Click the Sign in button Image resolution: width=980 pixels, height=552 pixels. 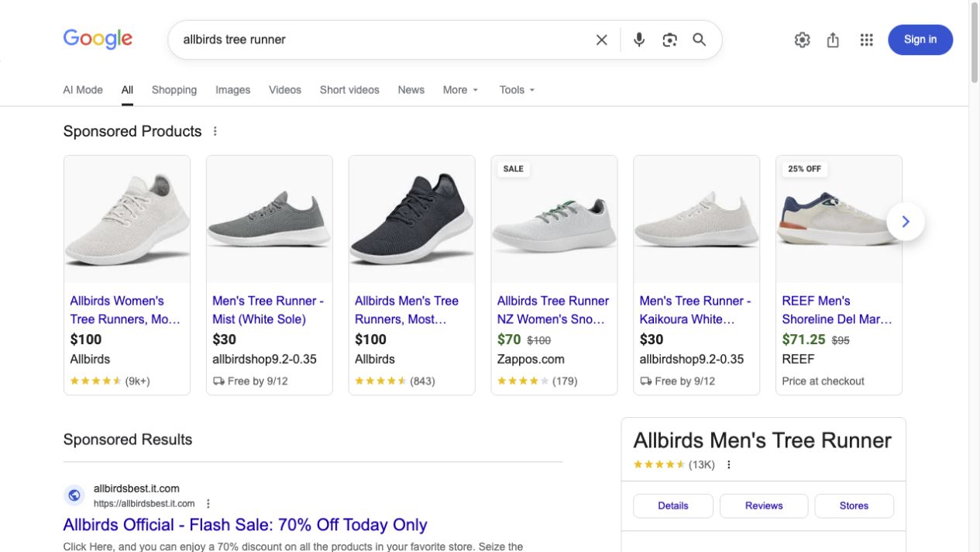pos(920,40)
